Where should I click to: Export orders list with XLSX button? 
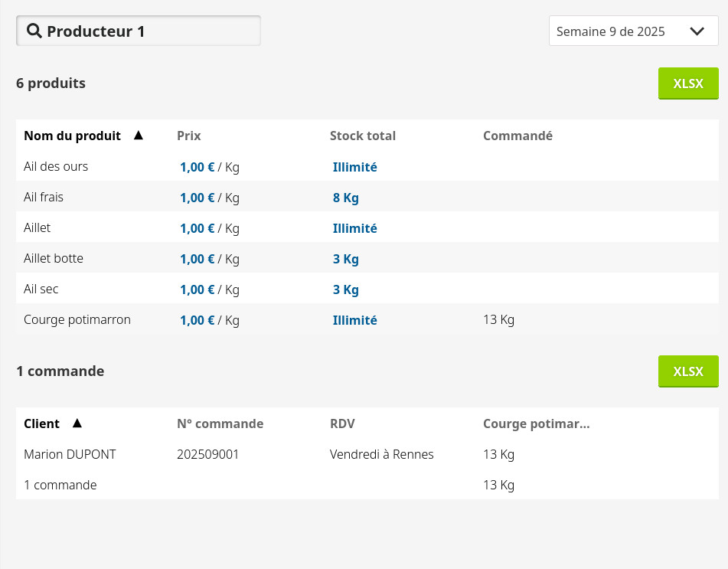tap(687, 371)
